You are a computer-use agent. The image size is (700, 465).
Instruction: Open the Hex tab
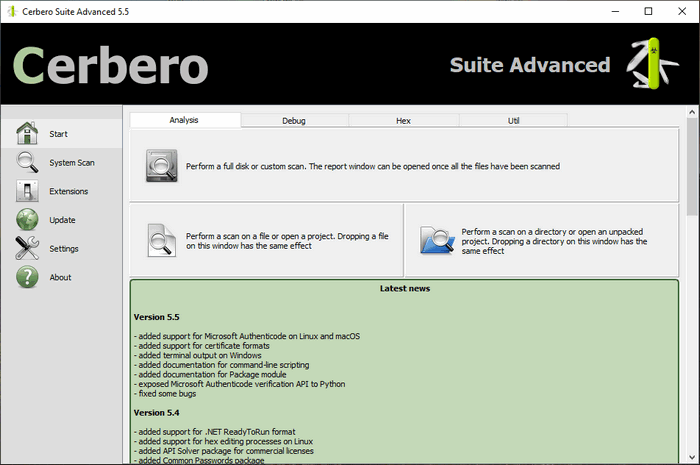coord(404,120)
